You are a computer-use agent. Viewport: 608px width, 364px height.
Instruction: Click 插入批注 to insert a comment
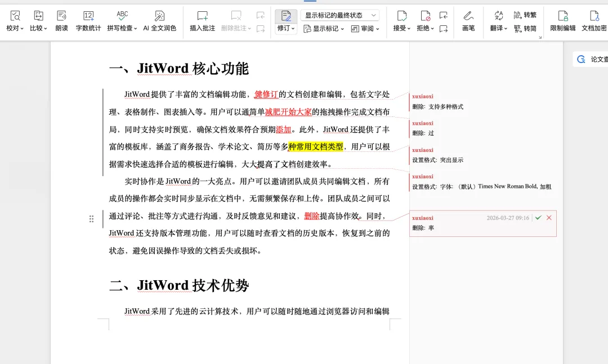[x=203, y=21]
